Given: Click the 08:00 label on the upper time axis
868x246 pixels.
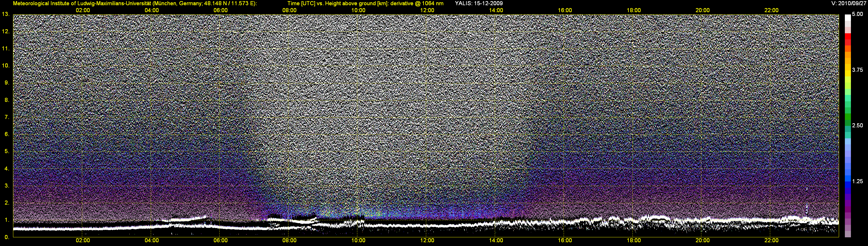Looking at the screenshot, I should [x=289, y=10].
